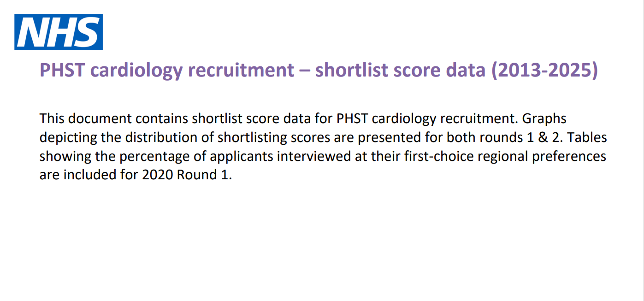This screenshot has height=301, width=644.
Task: Click the purple document title heading
Action: (319, 71)
